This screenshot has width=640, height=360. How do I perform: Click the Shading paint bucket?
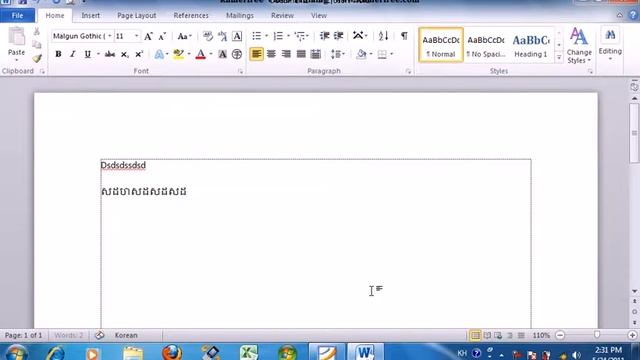click(361, 54)
